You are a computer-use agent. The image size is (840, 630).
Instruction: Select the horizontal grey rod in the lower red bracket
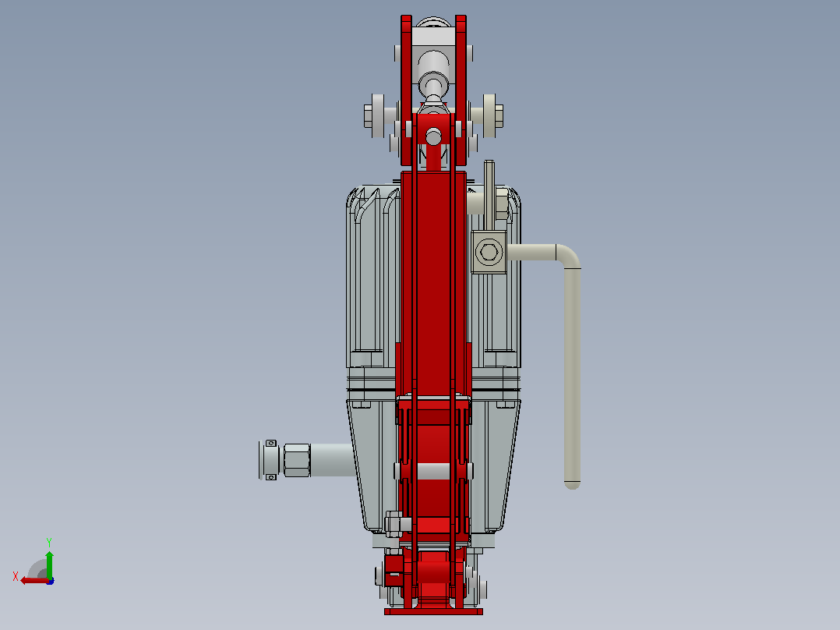click(433, 471)
